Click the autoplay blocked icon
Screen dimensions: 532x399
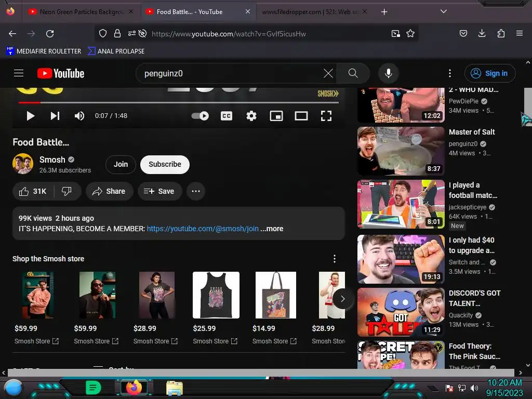coord(143,33)
